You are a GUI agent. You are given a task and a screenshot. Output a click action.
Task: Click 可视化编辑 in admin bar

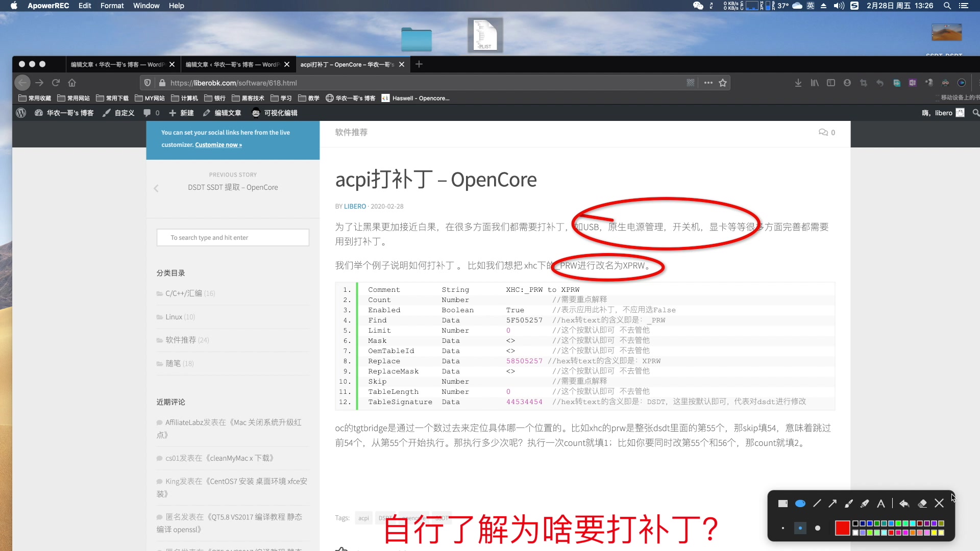pyautogui.click(x=275, y=113)
